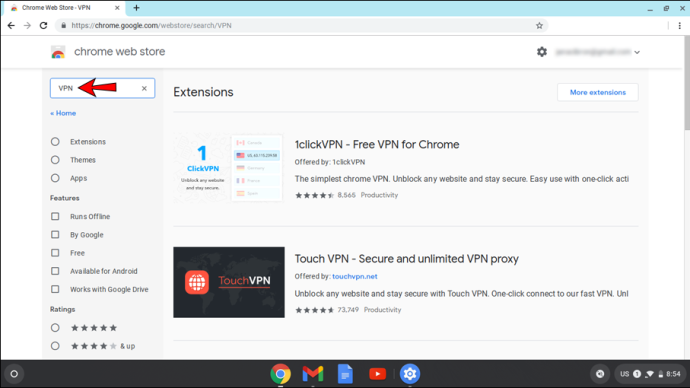The width and height of the screenshot is (690, 388).
Task: Open Gmail from the shelf
Action: (x=313, y=374)
